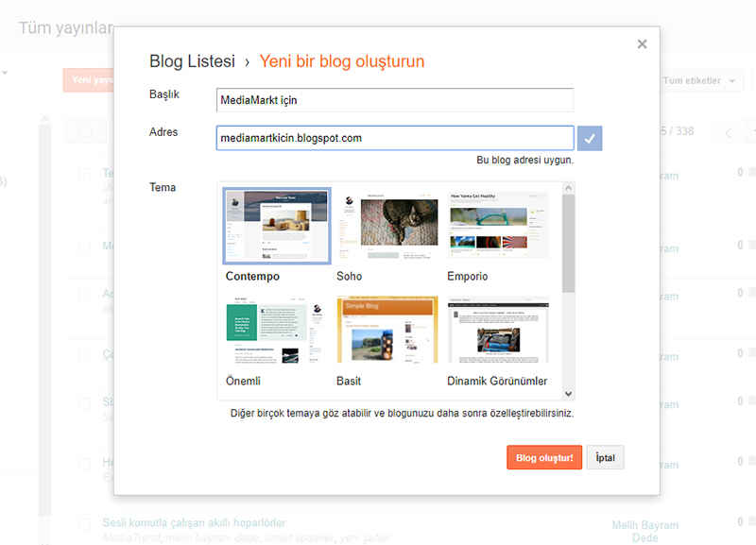Cancel with the İptal button
The width and height of the screenshot is (756, 545).
pyautogui.click(x=605, y=458)
